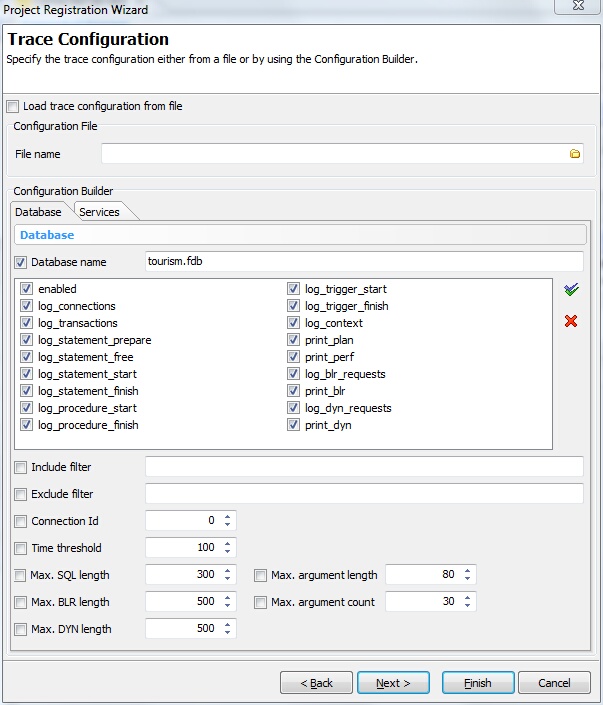This screenshot has height=705, width=603.
Task: Toggle log_statement_finish checkbox
Action: coord(27,391)
